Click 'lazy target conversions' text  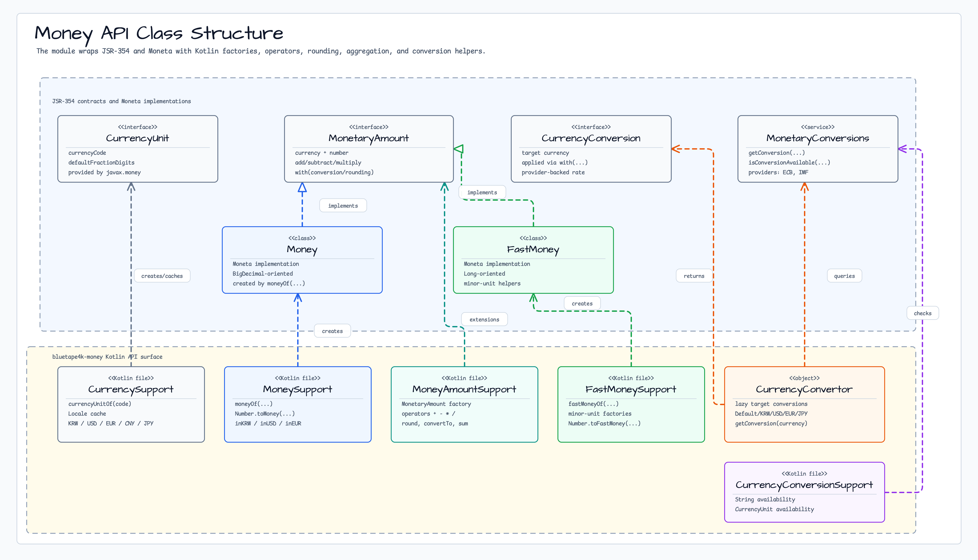771,404
